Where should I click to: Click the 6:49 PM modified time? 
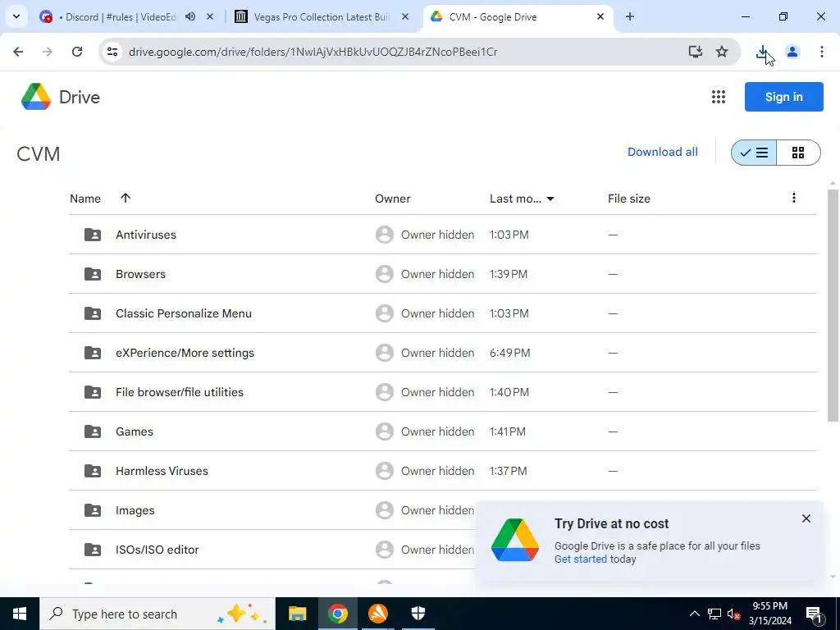point(510,353)
